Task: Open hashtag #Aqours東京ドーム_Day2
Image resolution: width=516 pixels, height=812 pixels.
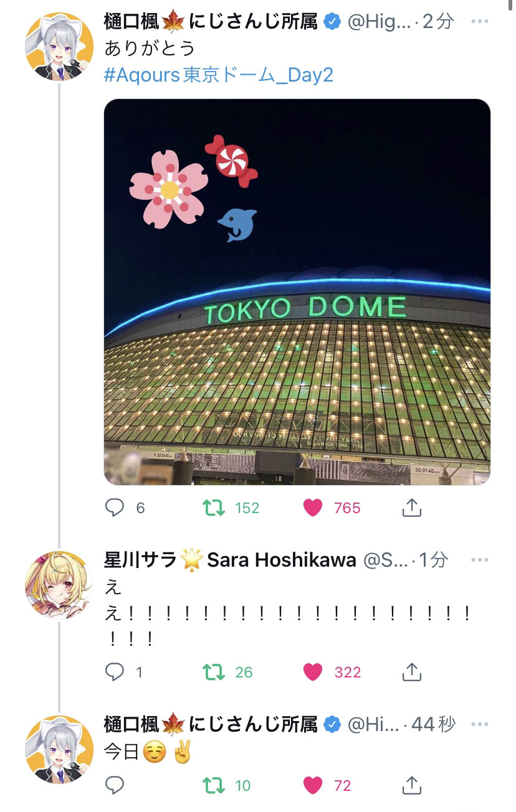Action: [219, 75]
